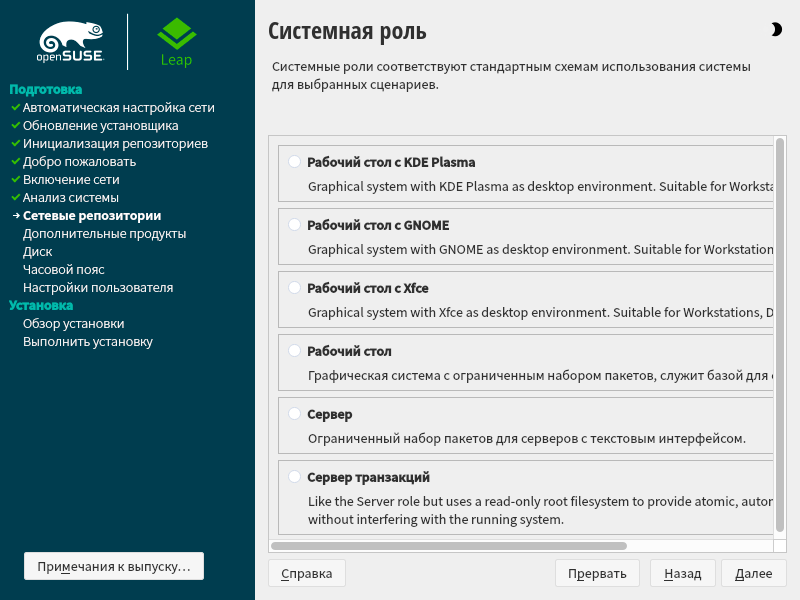This screenshot has width=800, height=600.
Task: Proceed with the "Далее" button
Action: pos(753,573)
